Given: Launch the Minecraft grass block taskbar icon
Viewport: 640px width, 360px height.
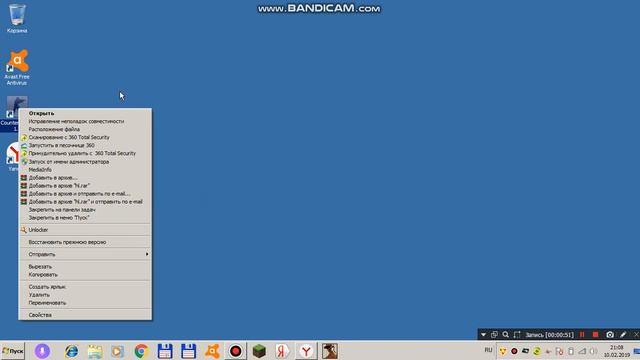Looking at the screenshot, I should pos(259,351).
